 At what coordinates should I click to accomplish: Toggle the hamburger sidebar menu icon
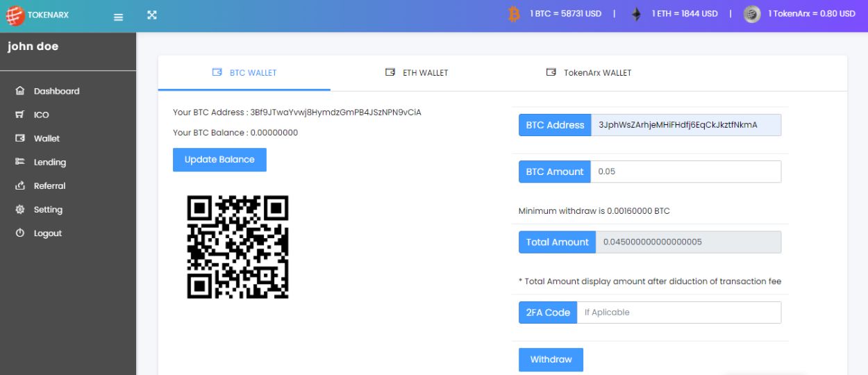pyautogui.click(x=118, y=17)
